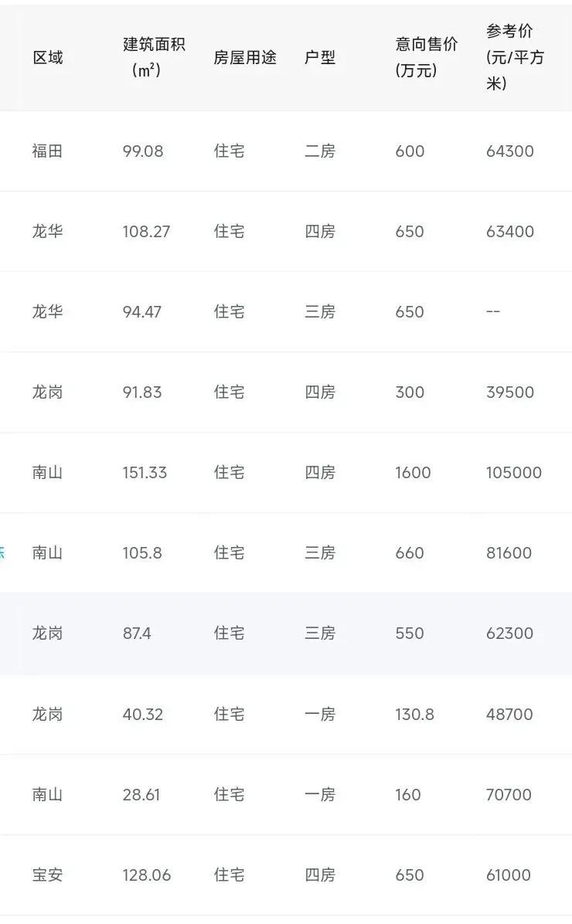Viewport: 572px width, 924px height.
Task: Select the 参考价 column header
Action: tap(515, 57)
